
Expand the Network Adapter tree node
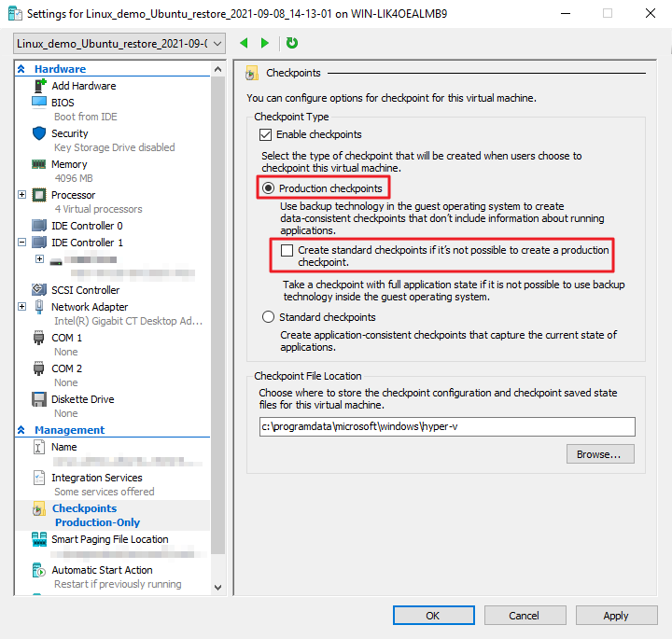coord(22,307)
